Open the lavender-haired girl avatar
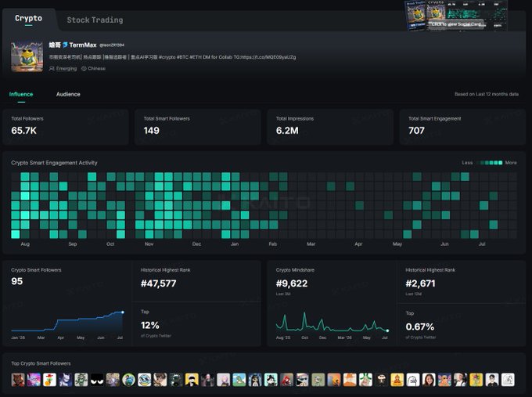 coord(224,380)
